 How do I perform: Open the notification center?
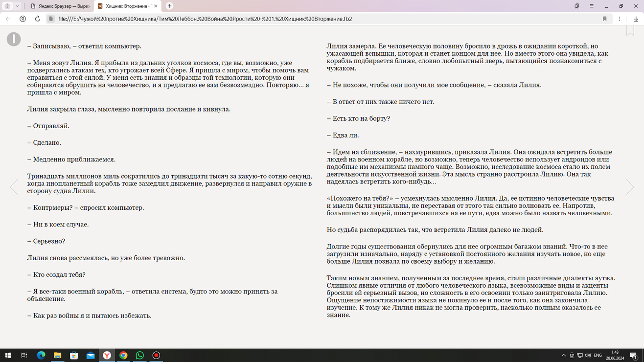634,355
